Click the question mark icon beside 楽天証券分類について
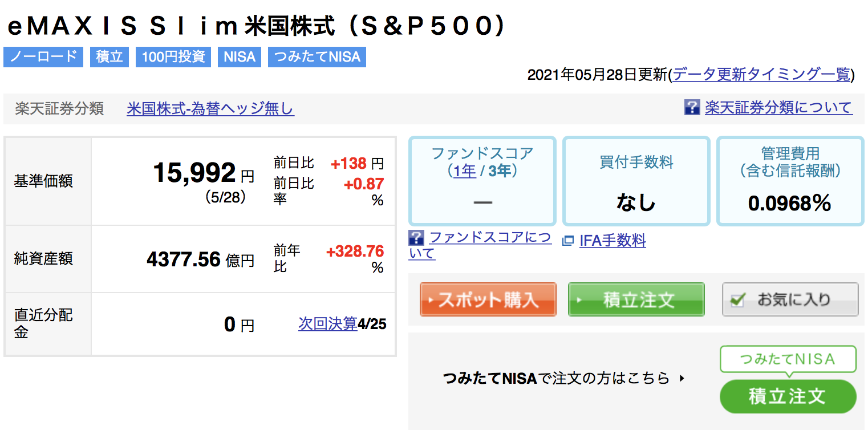Viewport: 868px width, 430px height. tap(692, 107)
